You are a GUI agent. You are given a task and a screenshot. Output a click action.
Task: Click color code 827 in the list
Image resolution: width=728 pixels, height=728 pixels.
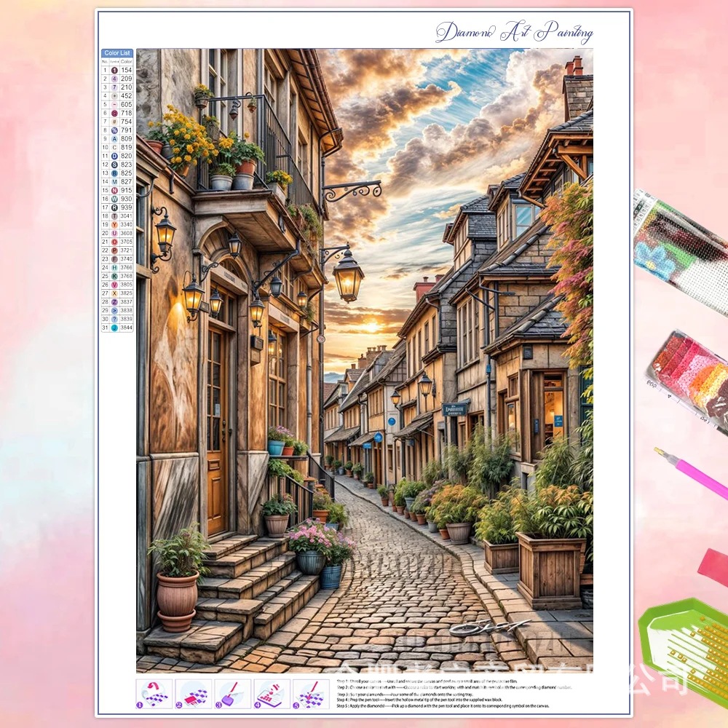126,181
